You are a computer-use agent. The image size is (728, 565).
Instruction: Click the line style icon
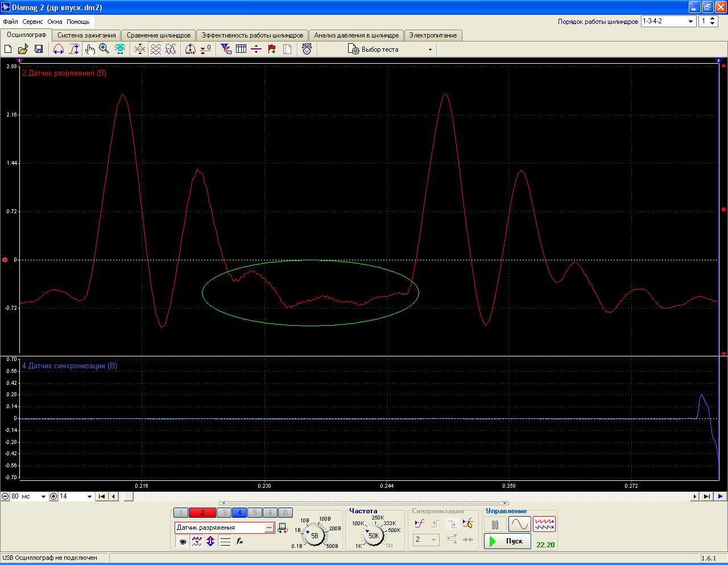click(225, 542)
